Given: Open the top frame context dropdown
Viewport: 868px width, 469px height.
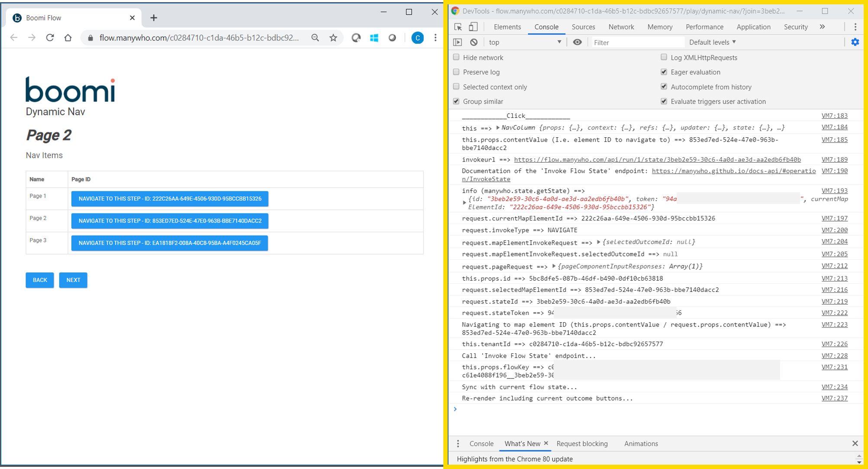Looking at the screenshot, I should 524,42.
